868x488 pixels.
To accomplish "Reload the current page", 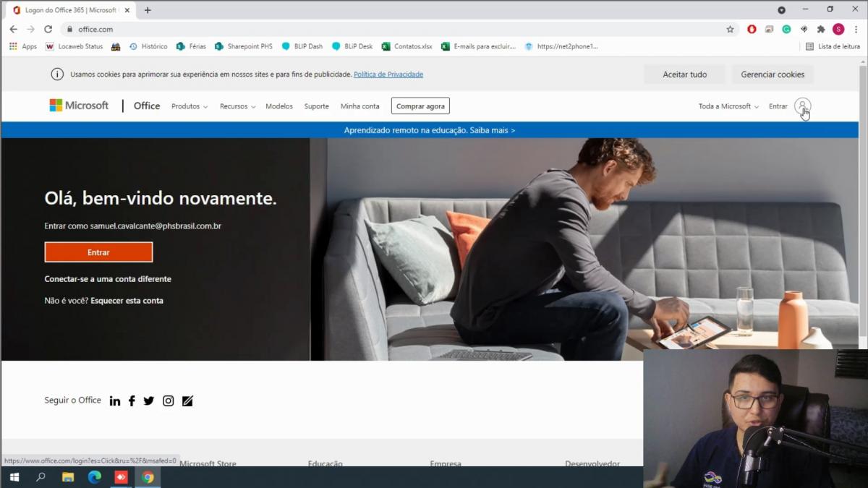I will [x=48, y=29].
